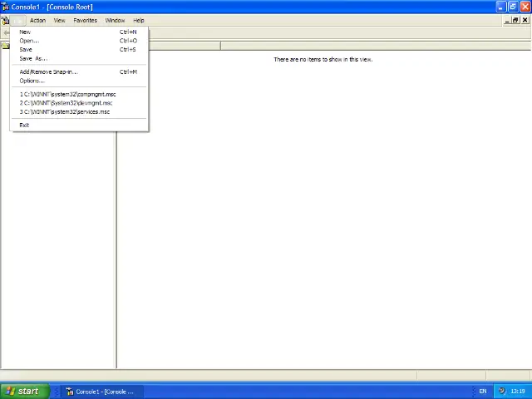532x399 pixels.
Task: Open the Action menu
Action: pos(37,20)
